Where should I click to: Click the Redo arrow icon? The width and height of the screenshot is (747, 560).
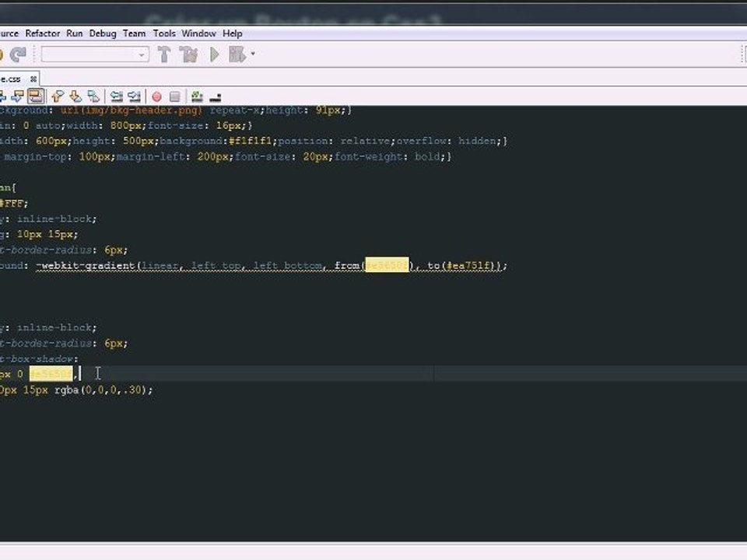point(18,54)
